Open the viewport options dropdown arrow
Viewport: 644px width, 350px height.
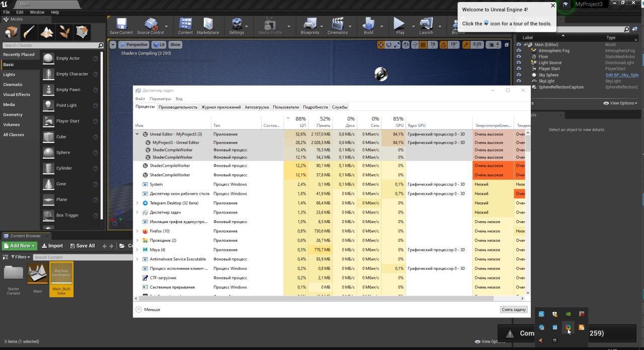(113, 45)
